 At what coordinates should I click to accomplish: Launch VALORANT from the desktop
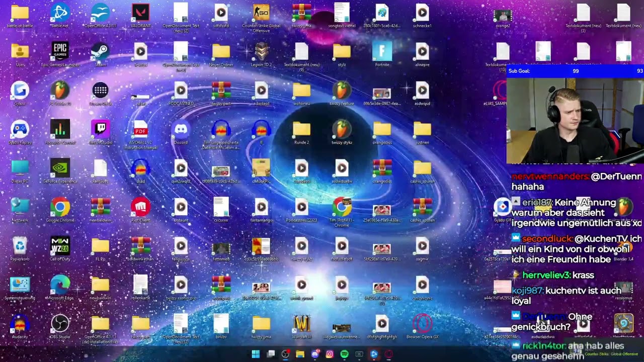pos(140,16)
